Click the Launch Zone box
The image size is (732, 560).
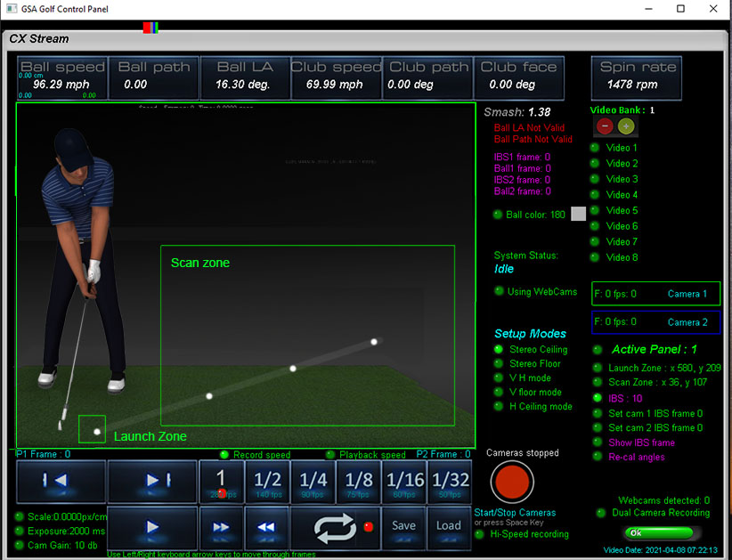pyautogui.click(x=92, y=429)
